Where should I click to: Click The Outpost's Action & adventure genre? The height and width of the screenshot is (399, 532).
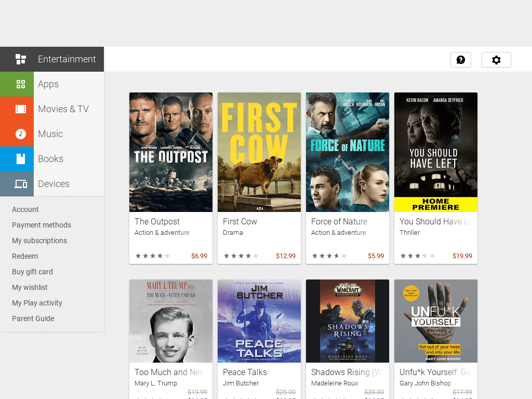[162, 232]
